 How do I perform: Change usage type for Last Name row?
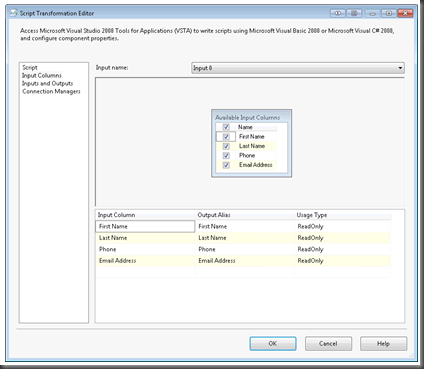pos(342,238)
